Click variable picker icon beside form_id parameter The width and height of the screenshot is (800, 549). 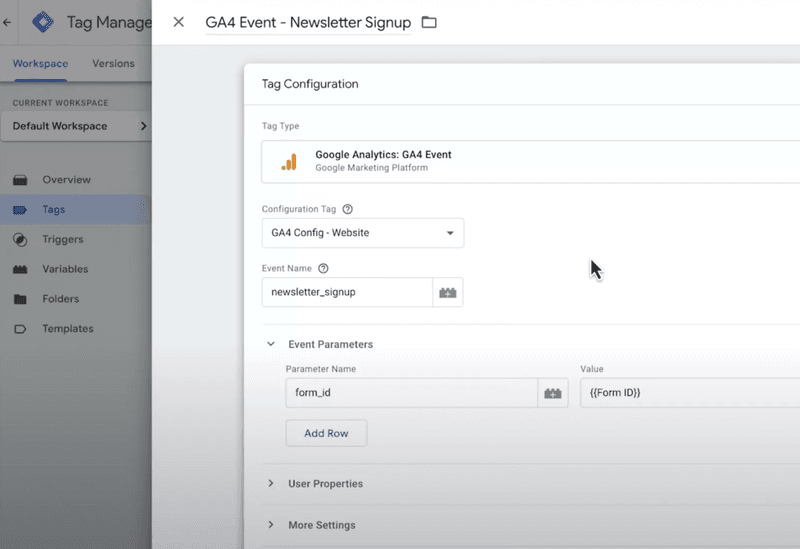tap(552, 393)
